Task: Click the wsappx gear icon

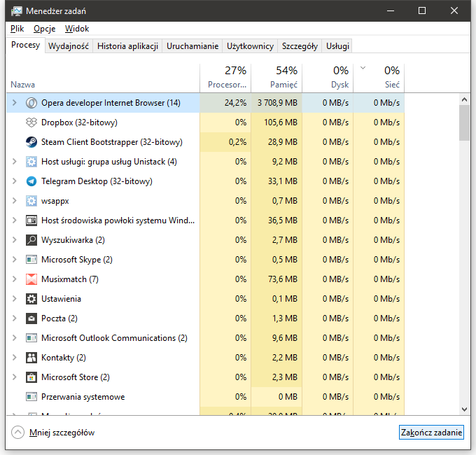Action: pos(31,201)
